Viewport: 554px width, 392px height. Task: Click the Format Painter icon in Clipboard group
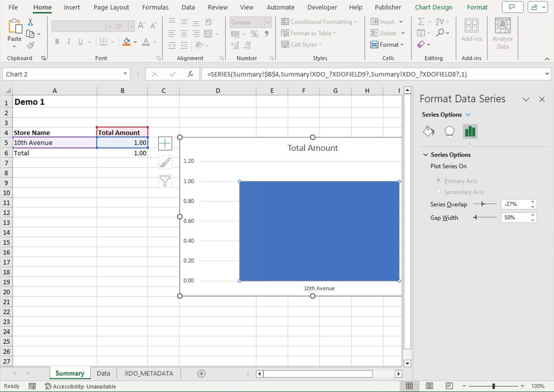click(x=30, y=45)
